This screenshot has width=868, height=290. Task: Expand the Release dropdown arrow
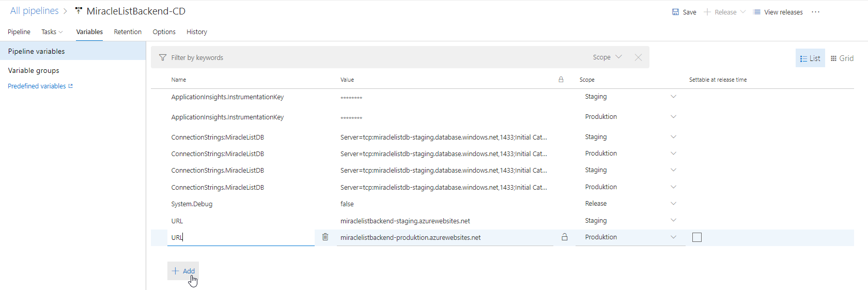(x=743, y=12)
